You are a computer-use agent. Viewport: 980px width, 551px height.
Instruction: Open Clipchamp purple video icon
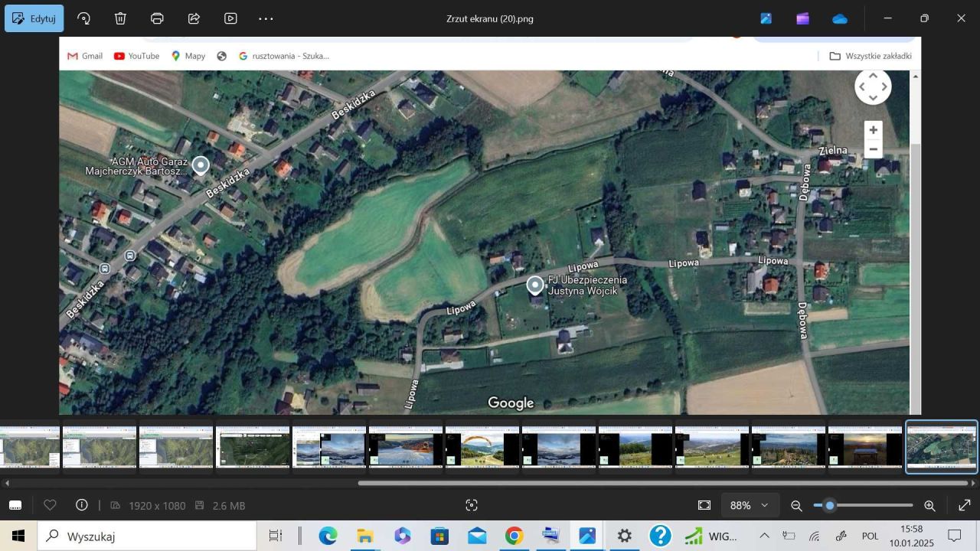pyautogui.click(x=802, y=18)
